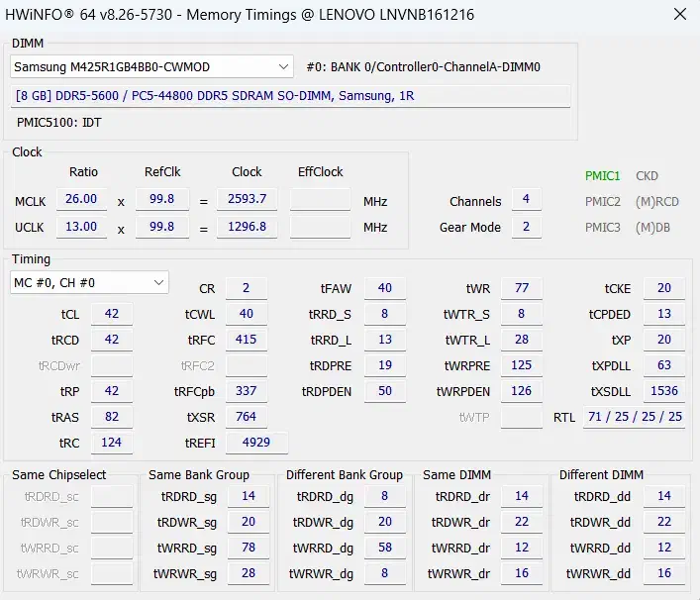Click the tFAW value 40
The height and width of the screenshot is (600, 700).
(x=384, y=288)
